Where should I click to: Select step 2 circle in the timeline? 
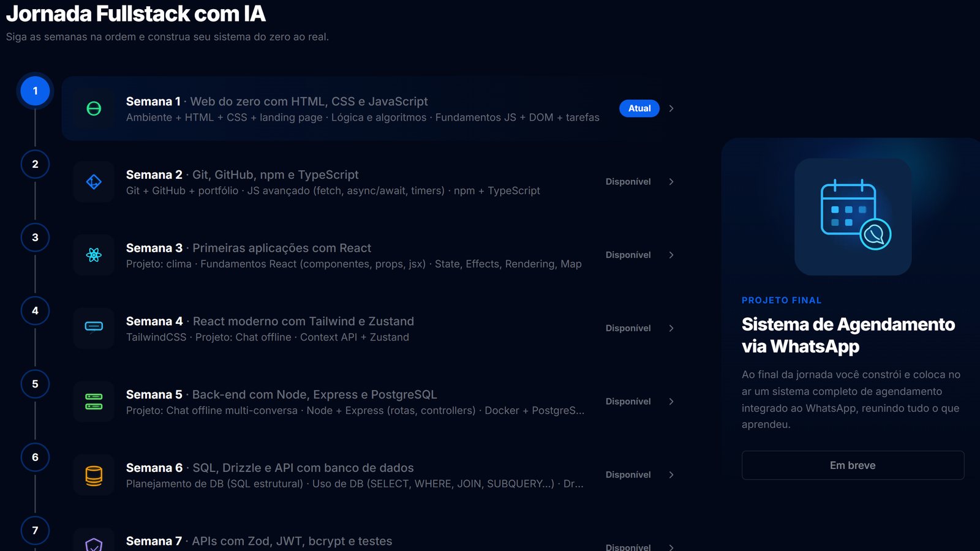35,164
